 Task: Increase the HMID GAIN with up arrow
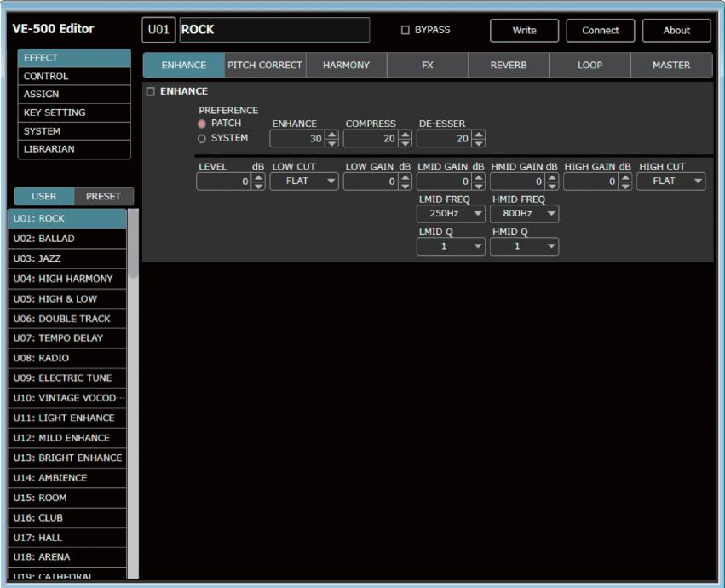(552, 177)
